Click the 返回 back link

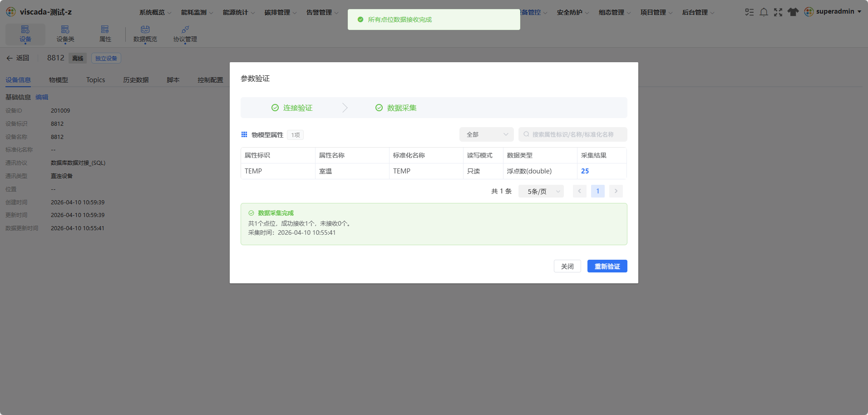[x=22, y=58]
